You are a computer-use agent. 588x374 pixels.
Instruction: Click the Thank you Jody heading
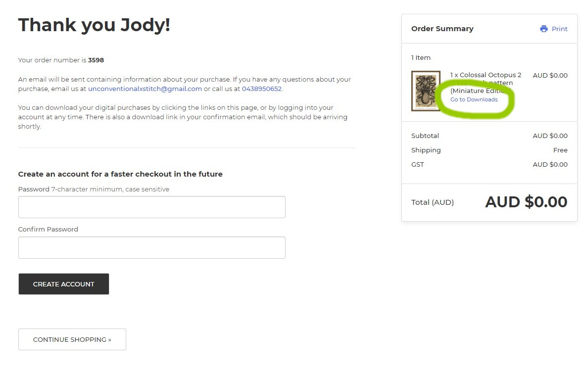point(94,25)
